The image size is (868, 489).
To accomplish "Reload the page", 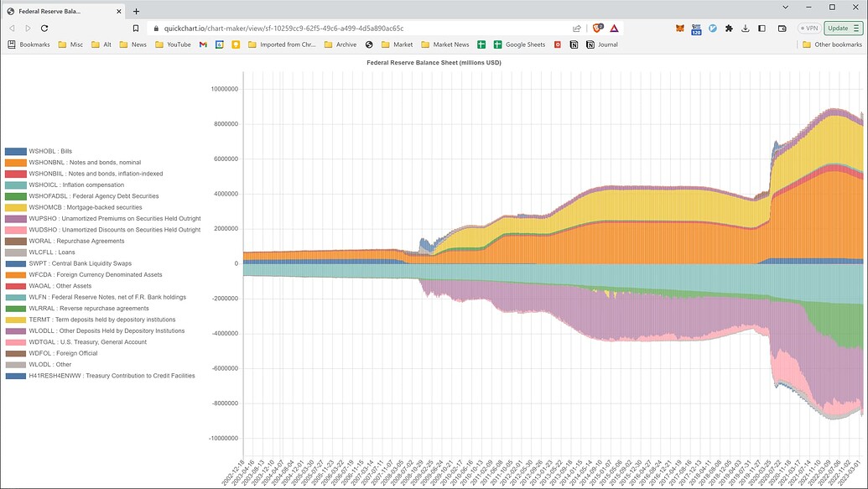I will tap(47, 28).
